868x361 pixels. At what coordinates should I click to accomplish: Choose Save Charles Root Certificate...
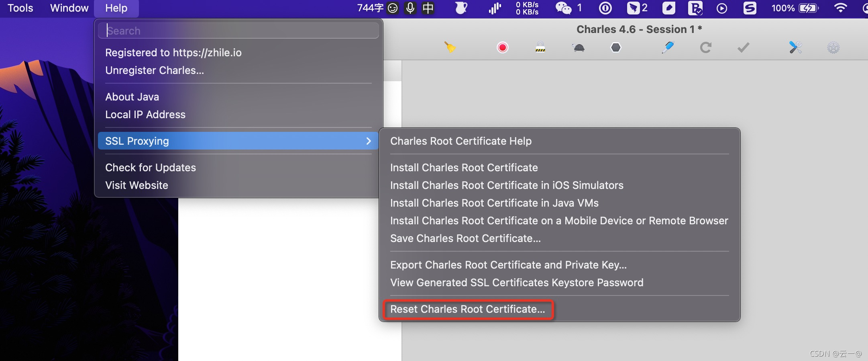coord(560,238)
